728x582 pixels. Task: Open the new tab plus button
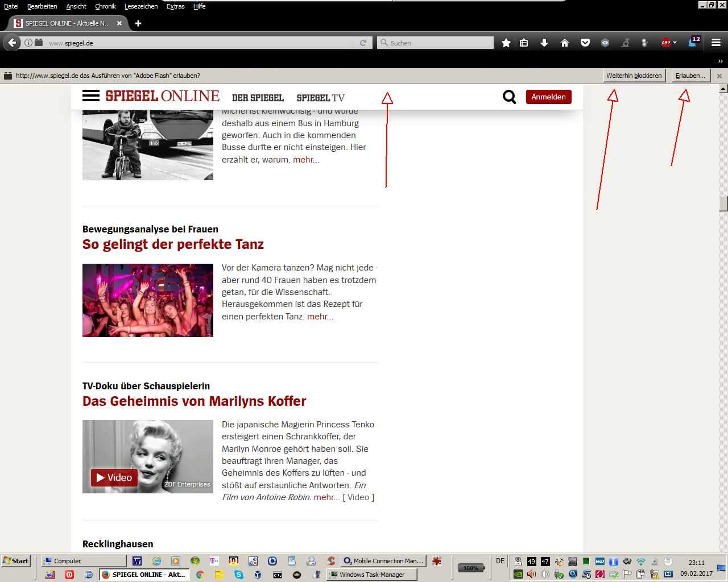[138, 23]
